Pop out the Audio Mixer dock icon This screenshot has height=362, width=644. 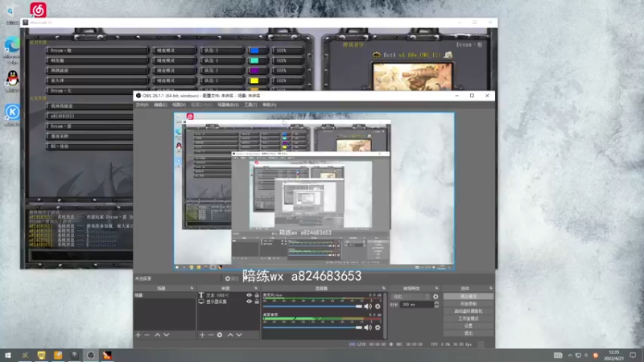click(384, 288)
